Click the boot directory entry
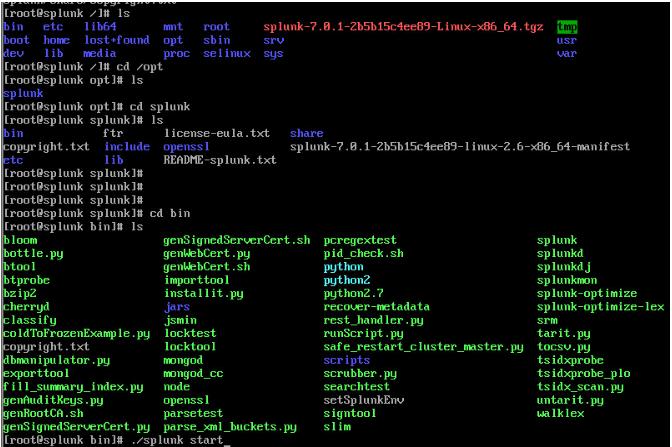Image resolution: width=672 pixels, height=447 pixels. (x=16, y=40)
